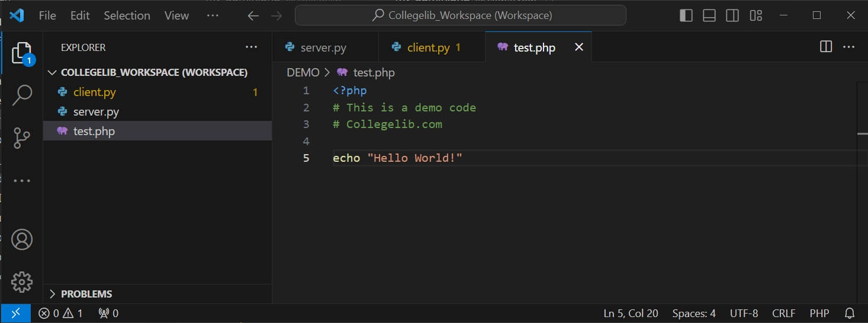
Task: Select test.php in the explorer tree
Action: click(x=157, y=131)
